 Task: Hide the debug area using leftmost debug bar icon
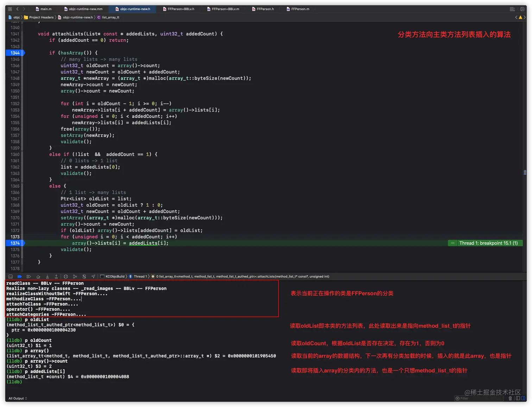11,276
